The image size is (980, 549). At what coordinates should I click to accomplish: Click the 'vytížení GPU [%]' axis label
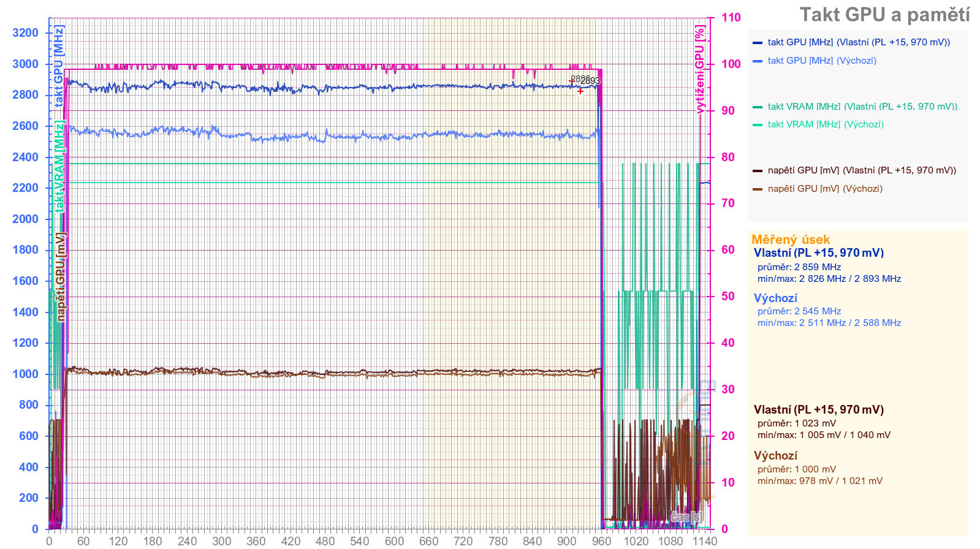[700, 69]
